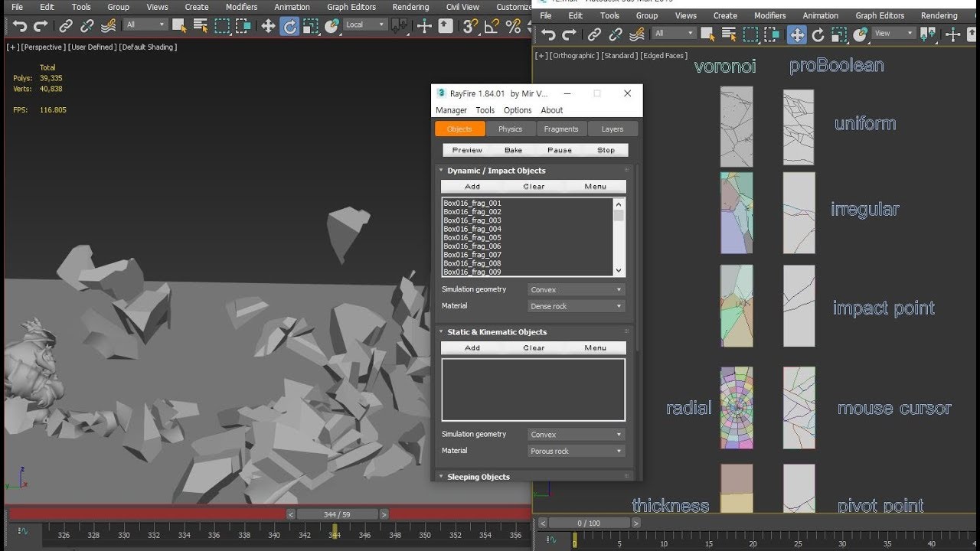Screen dimensions: 980x551
Task: Select Link tool in right 3ds Max toolbar
Action: point(594,34)
